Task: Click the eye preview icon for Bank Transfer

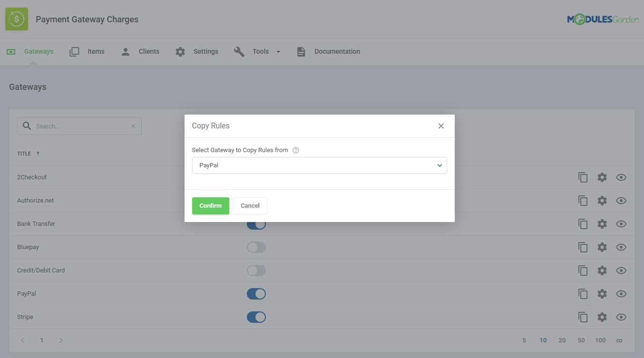Action: point(621,224)
